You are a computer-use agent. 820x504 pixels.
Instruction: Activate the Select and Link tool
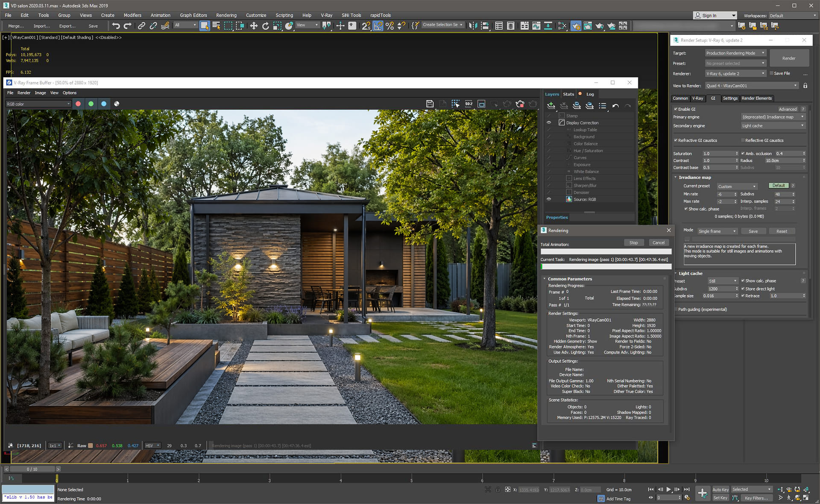pos(141,26)
